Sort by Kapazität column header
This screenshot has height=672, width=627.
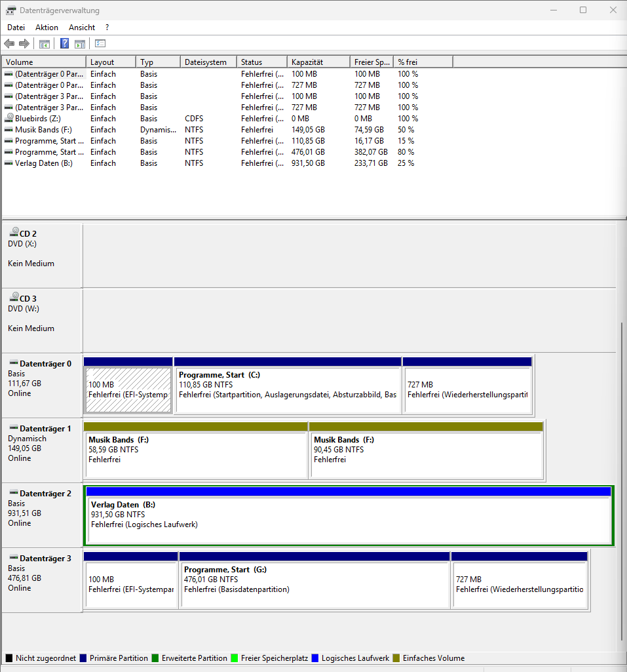tap(318, 62)
